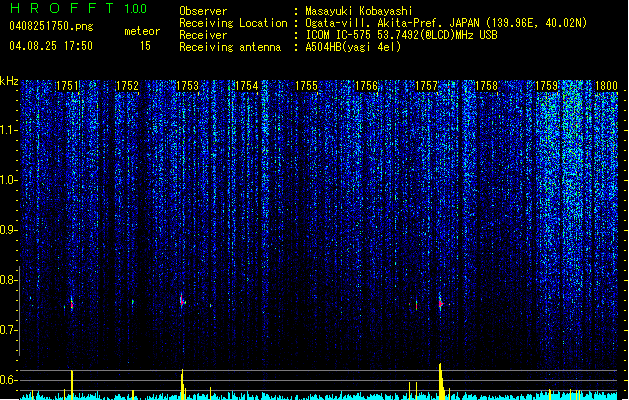Click the 0.9 kHz axis tick label
The height and width of the screenshot is (400, 629).
click(8, 230)
